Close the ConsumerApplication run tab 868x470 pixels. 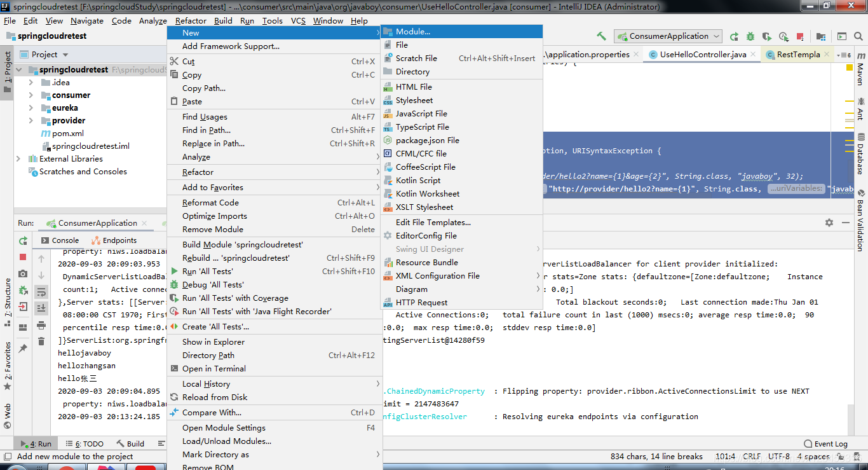[x=145, y=223]
